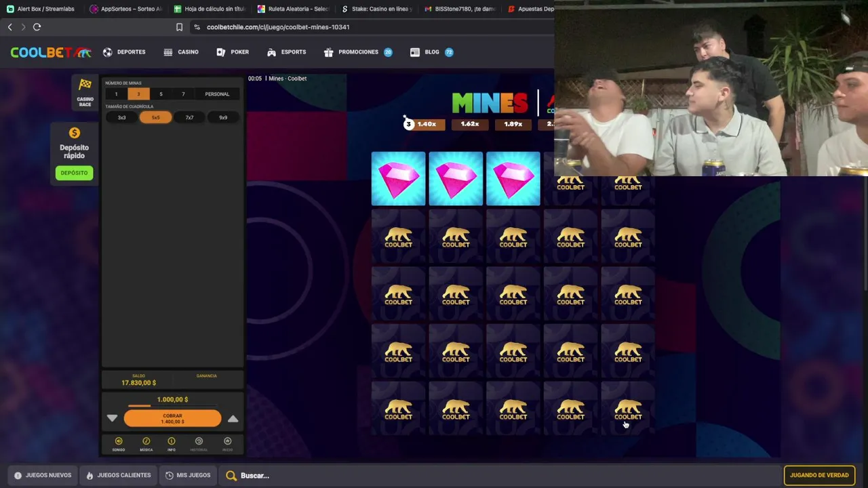Screen dimensions: 868x488
Task: Open Juegos Nuevos at the bottom bar
Action: (43, 475)
